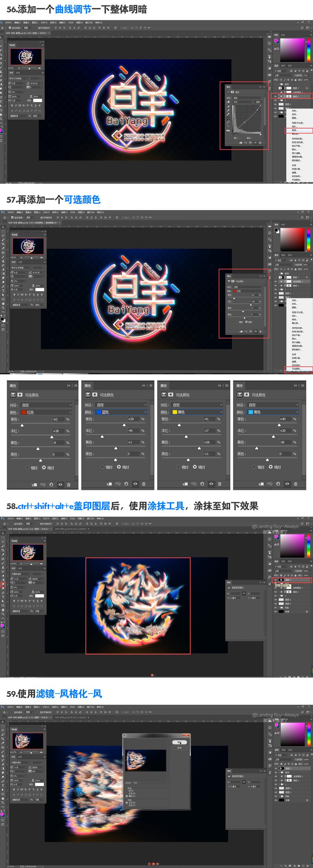Select 从左 direction radio in Wind filter dialog
Image resolution: width=313 pixels, height=868 pixels.
pyautogui.click(x=127, y=805)
